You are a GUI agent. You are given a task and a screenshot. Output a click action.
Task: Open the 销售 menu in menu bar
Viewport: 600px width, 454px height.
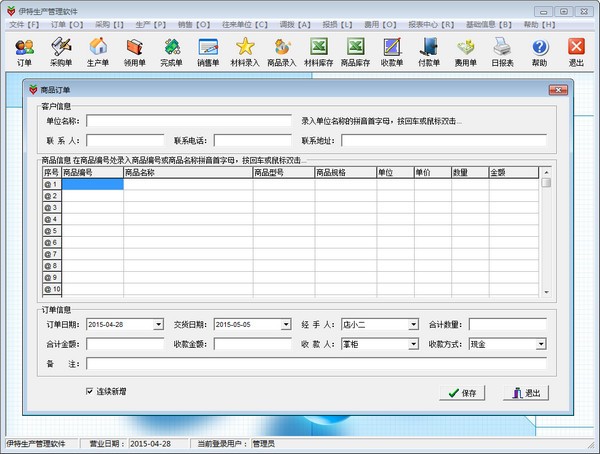tap(187, 24)
